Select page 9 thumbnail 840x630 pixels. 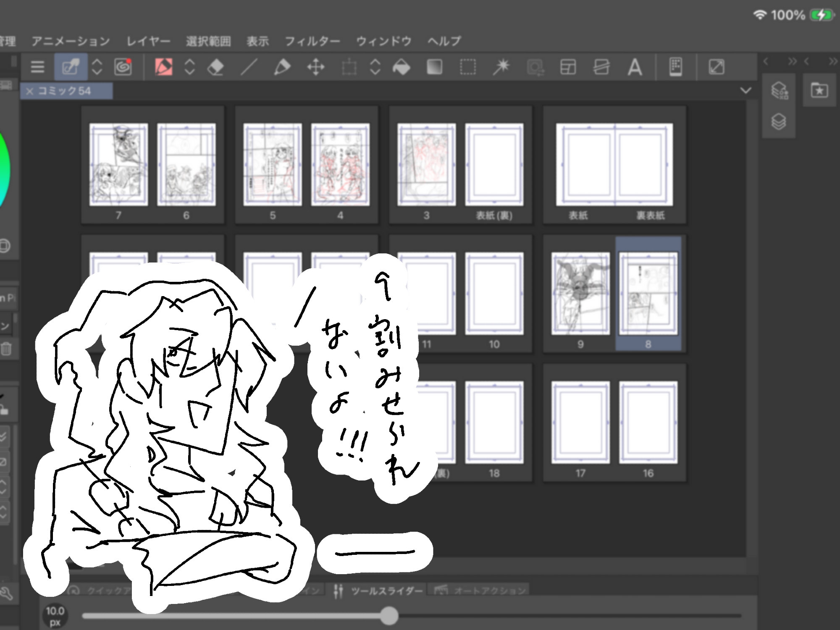point(580,294)
